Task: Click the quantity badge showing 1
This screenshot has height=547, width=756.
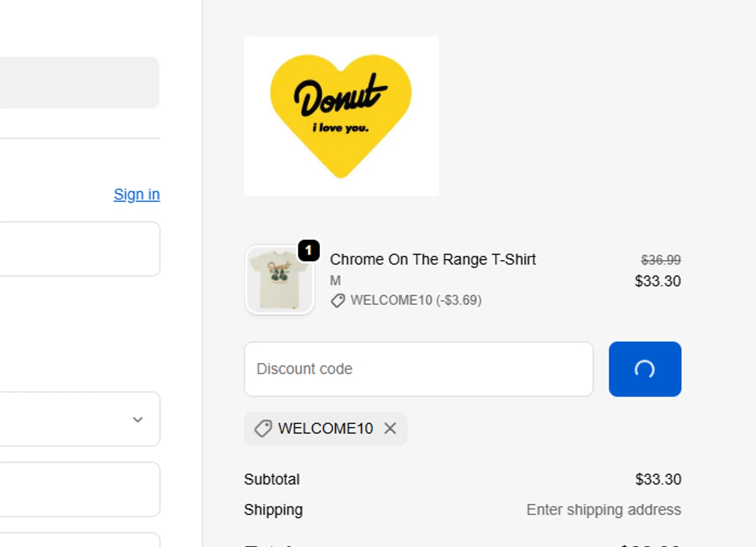Action: [308, 251]
